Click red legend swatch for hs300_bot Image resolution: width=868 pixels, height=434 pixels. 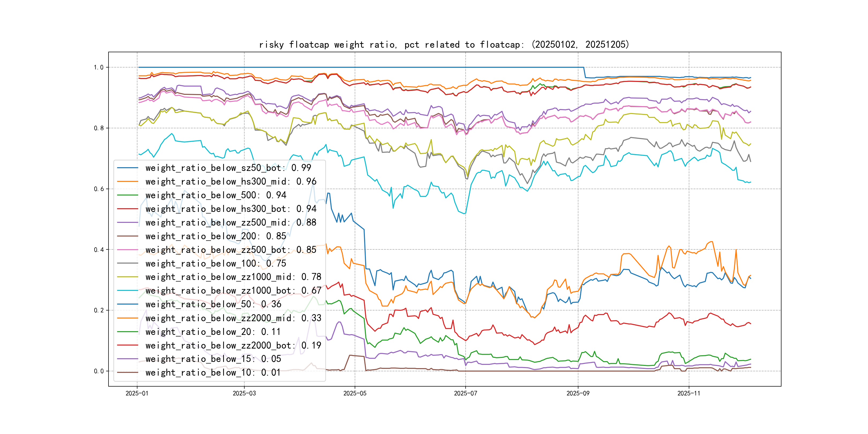[127, 209]
